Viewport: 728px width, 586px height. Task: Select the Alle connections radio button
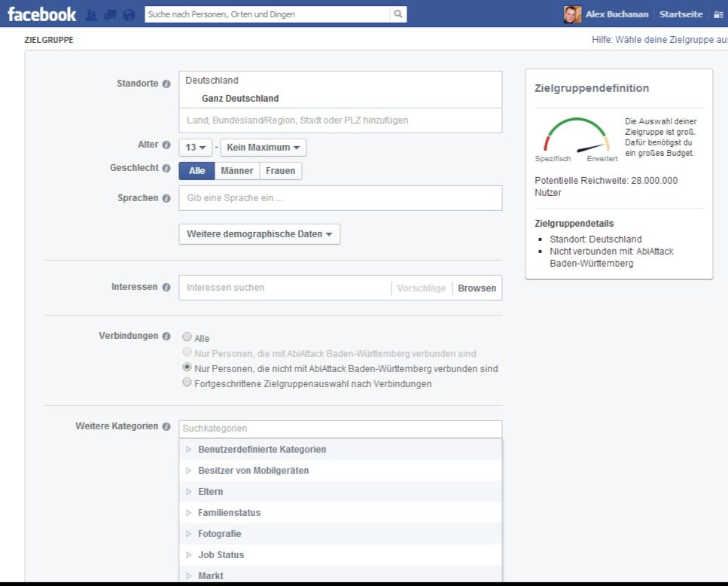point(187,338)
